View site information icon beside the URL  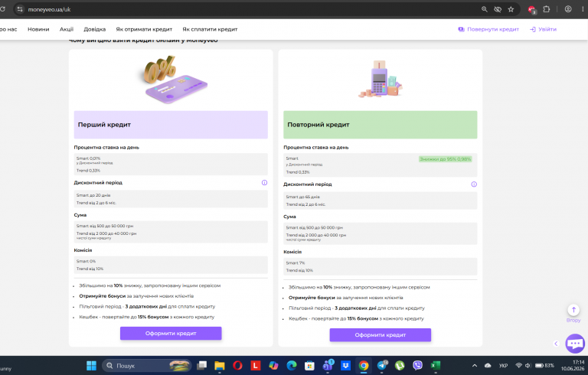click(20, 9)
